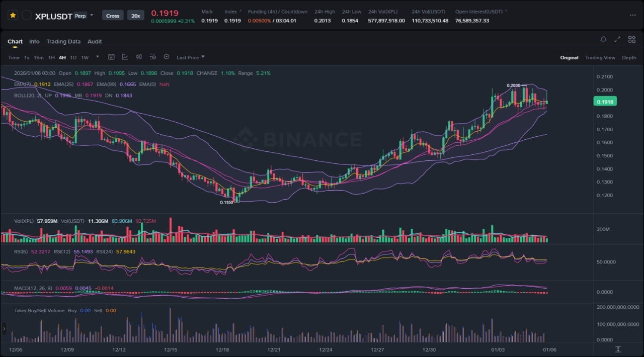
Task: Click the Index price info arrow
Action: click(x=240, y=11)
